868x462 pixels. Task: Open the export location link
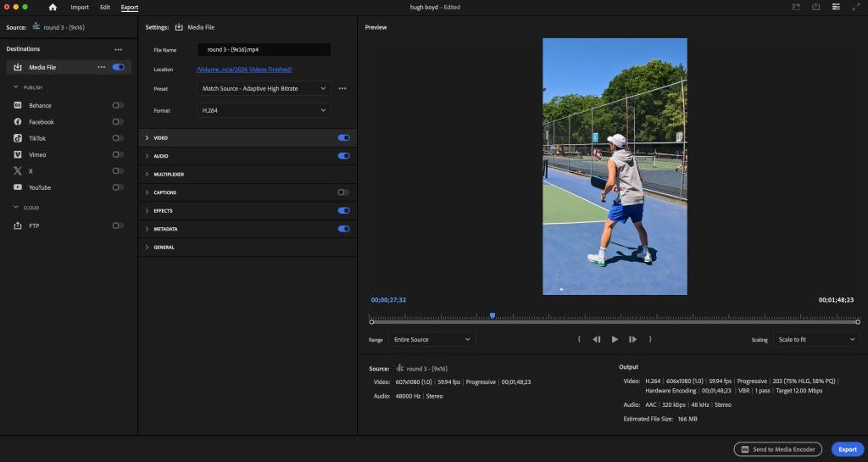point(244,70)
